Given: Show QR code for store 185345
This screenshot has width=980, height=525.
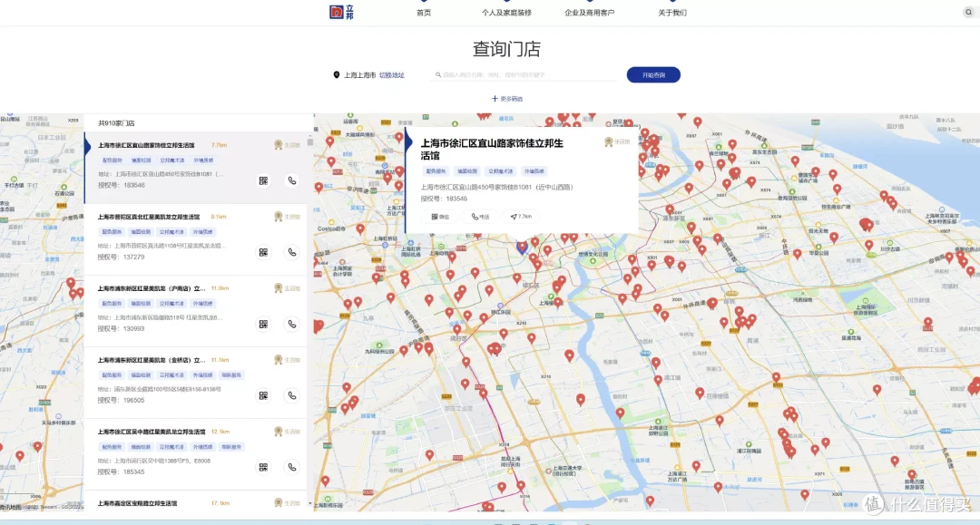Looking at the screenshot, I should point(263,467).
